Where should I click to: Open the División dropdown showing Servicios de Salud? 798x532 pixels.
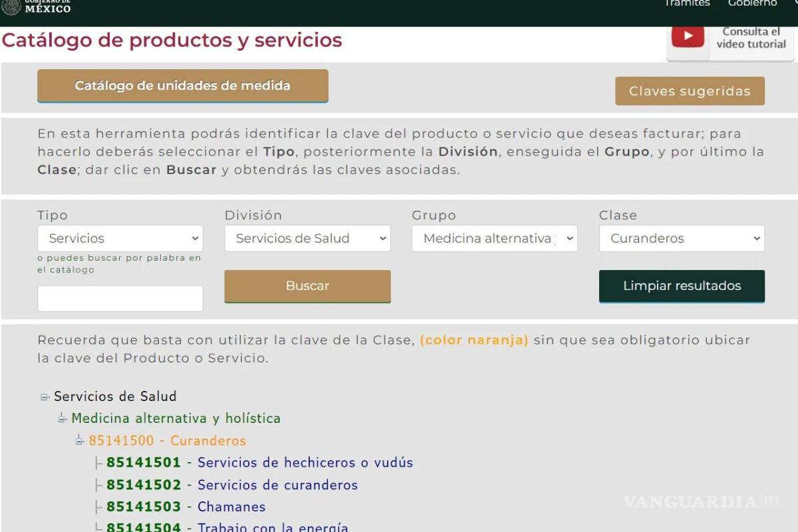[307, 238]
